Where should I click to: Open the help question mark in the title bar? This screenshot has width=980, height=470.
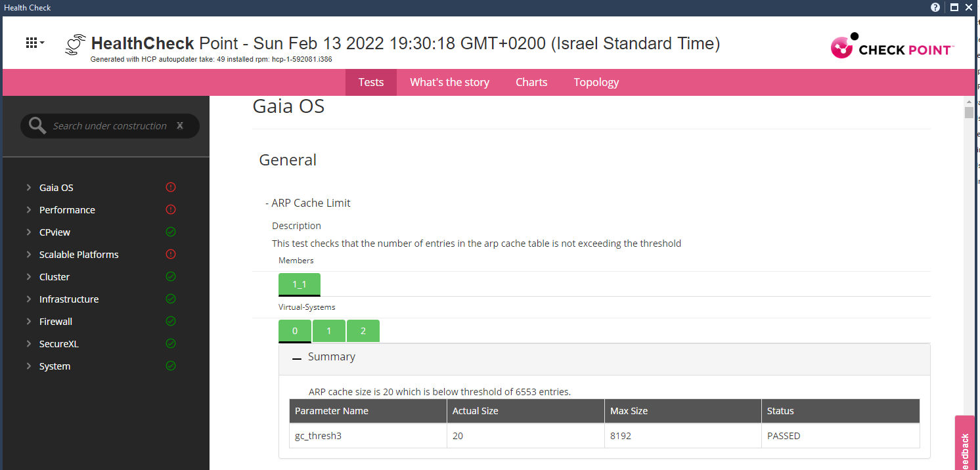[x=935, y=7]
